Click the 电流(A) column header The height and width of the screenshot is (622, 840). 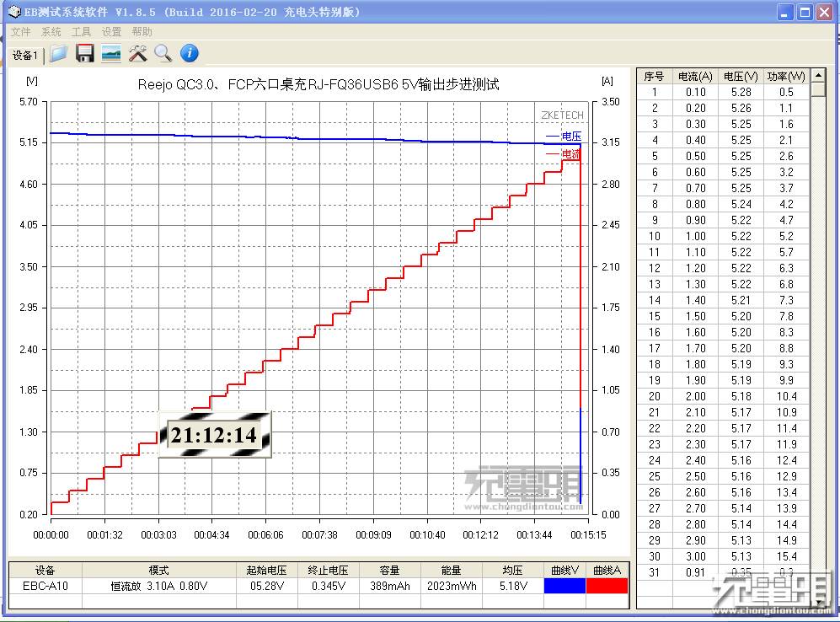[695, 76]
